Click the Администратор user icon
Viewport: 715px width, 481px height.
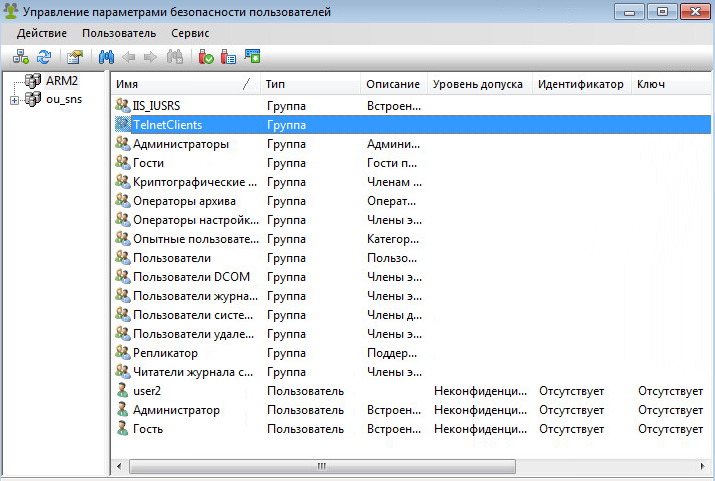(x=122, y=409)
